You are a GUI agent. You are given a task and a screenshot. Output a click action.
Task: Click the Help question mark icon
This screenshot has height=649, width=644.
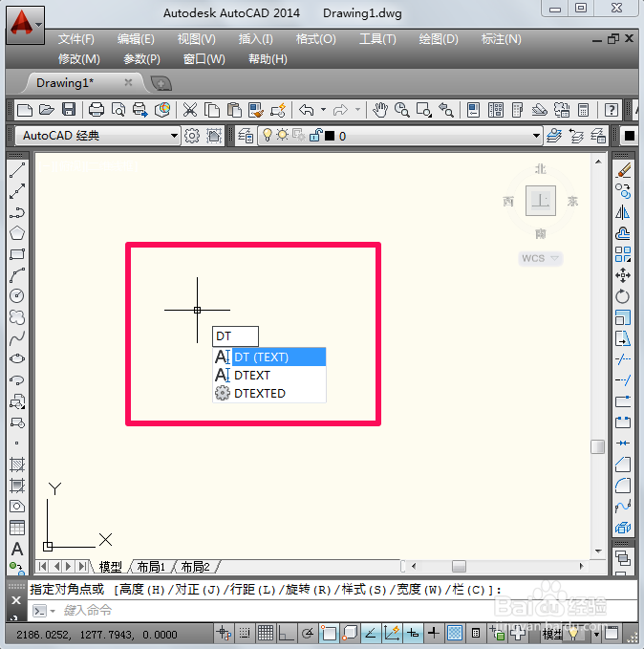pos(612,110)
